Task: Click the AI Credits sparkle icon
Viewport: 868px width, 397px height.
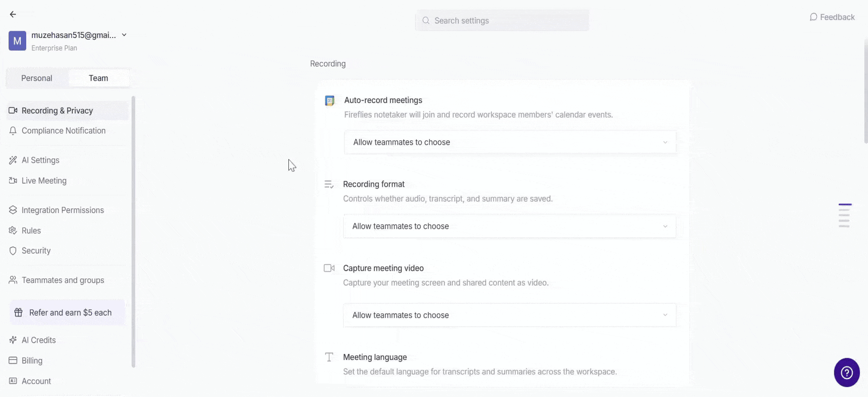Action: (x=13, y=340)
